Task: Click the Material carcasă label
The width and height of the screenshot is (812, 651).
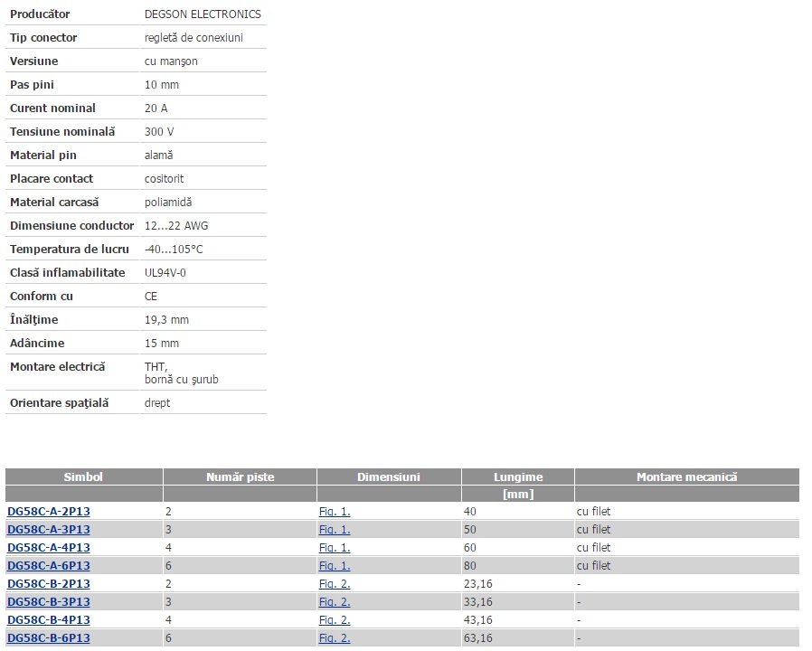Action: point(54,203)
